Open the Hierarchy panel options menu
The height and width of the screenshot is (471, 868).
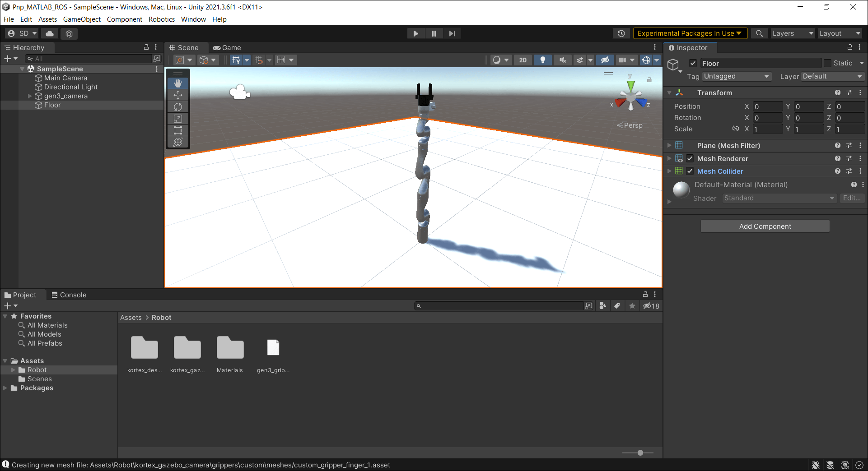pos(156,47)
